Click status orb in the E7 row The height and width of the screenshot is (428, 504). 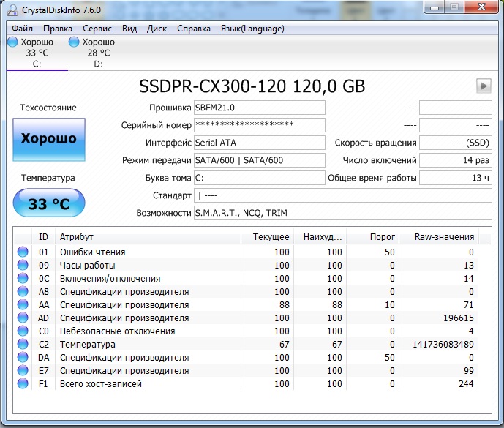click(x=23, y=370)
